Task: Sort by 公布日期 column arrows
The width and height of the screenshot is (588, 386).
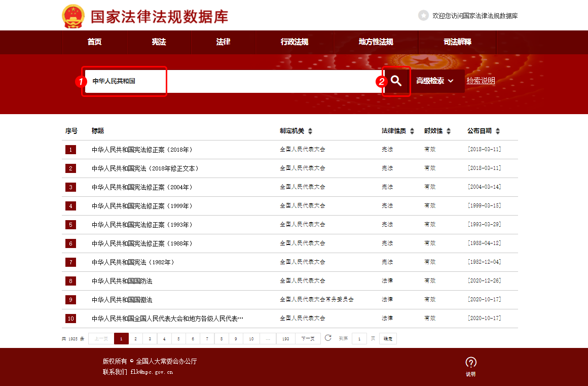Action: pos(498,131)
